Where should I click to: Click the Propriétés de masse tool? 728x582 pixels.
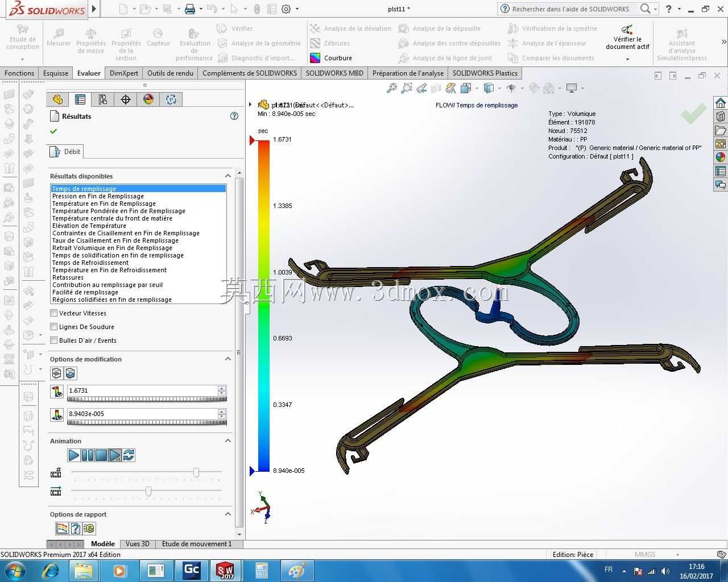[x=91, y=41]
